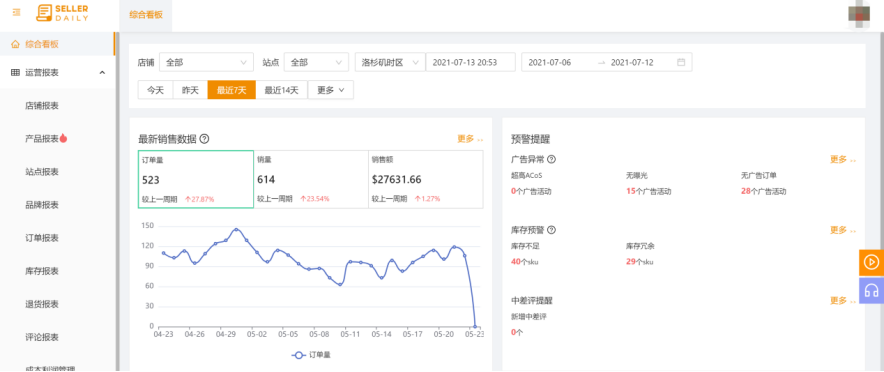Image resolution: width=884 pixels, height=372 pixels.
Task: Click 更多 link in 最新销售数据
Action: 470,139
